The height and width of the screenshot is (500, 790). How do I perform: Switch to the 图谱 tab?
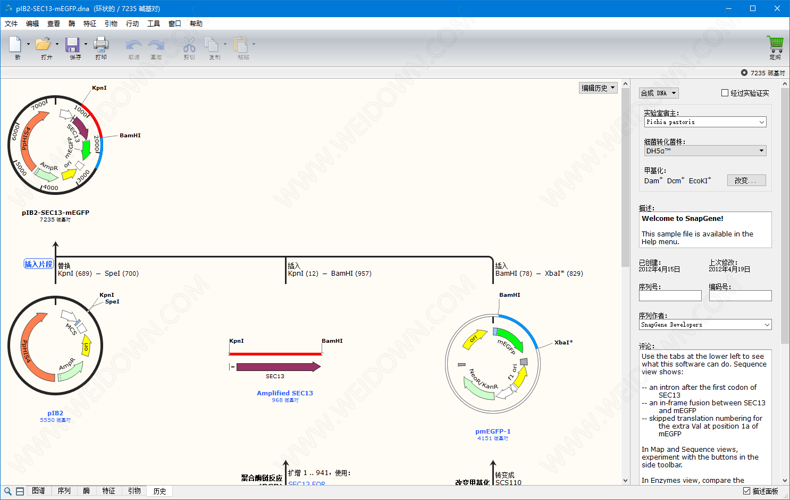click(38, 491)
